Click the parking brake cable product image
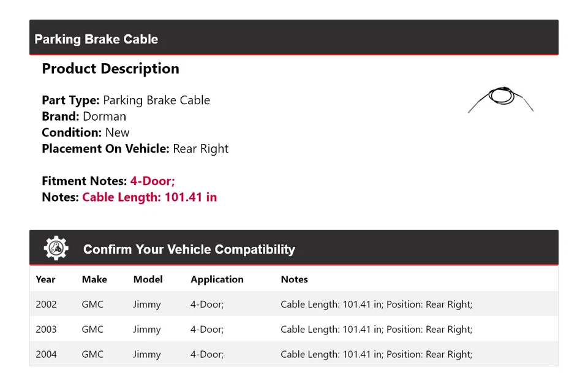 (500, 99)
